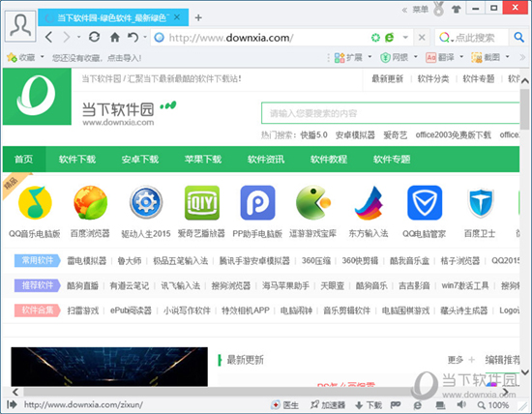Click the 软件专题 navigation tab

pos(392,160)
